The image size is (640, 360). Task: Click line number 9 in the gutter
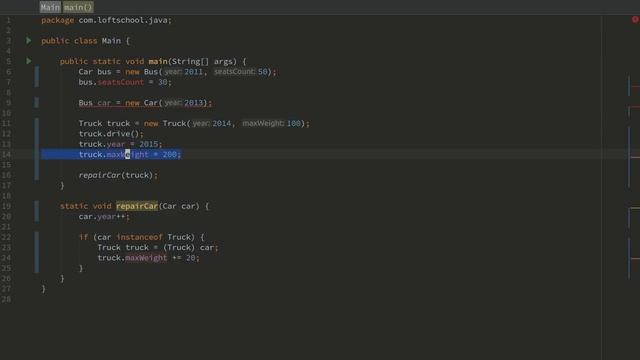(9, 103)
